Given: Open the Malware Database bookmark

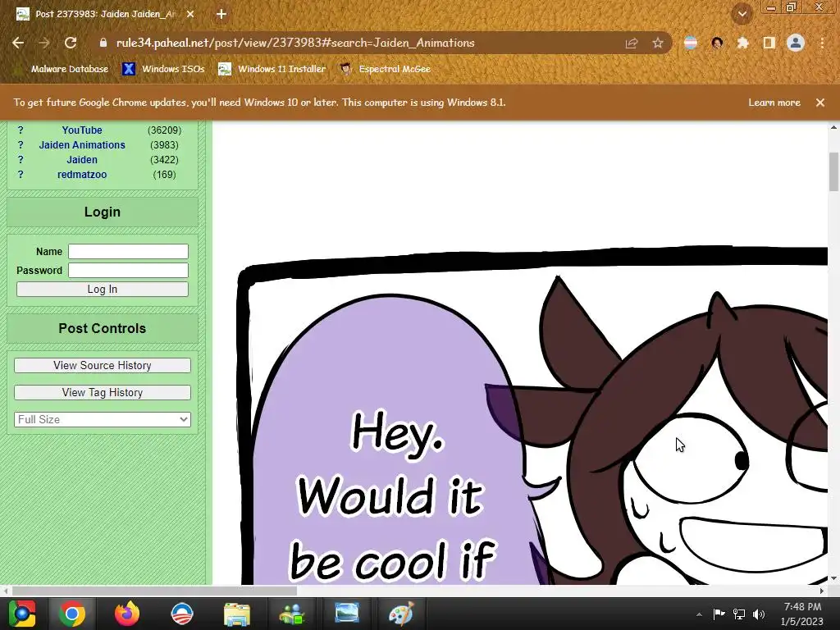Looking at the screenshot, I should pyautogui.click(x=69, y=69).
